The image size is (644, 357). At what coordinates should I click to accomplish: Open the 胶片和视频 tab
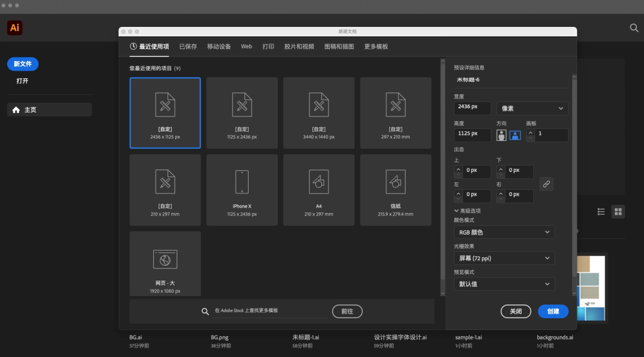click(299, 47)
